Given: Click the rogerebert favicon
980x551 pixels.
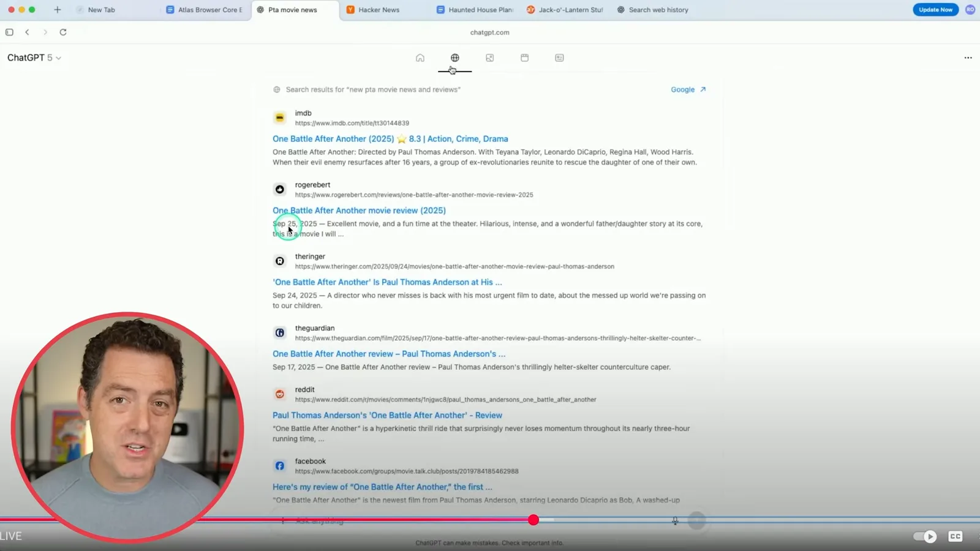Looking at the screenshot, I should click(280, 189).
